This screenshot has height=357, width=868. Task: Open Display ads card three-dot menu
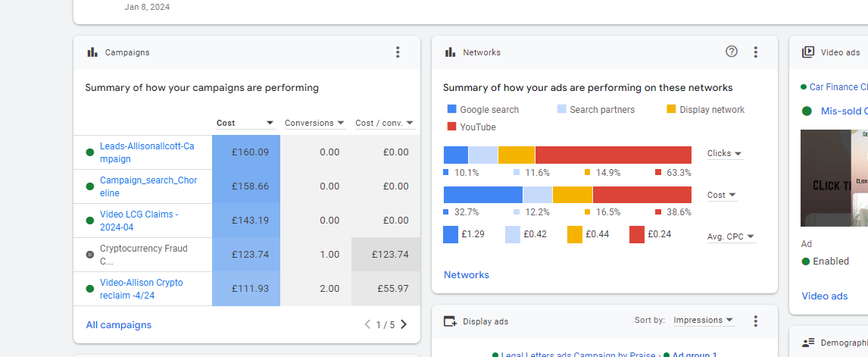click(x=755, y=321)
